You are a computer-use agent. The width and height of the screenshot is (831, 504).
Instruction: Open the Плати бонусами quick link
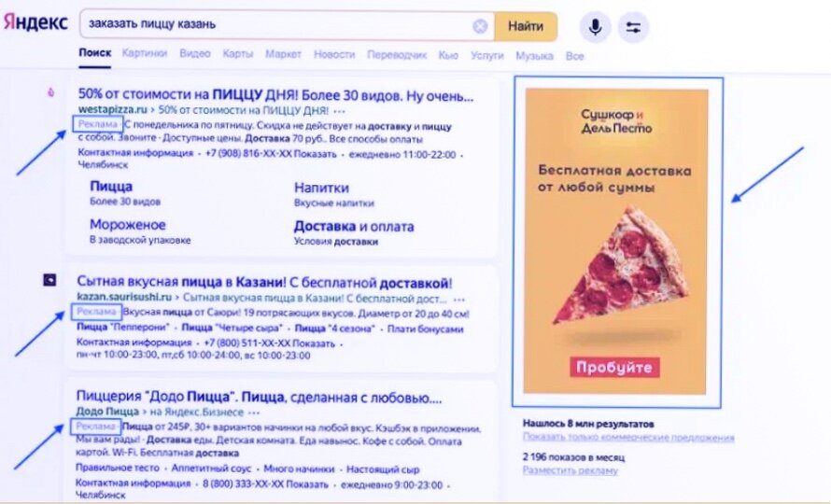point(425,329)
